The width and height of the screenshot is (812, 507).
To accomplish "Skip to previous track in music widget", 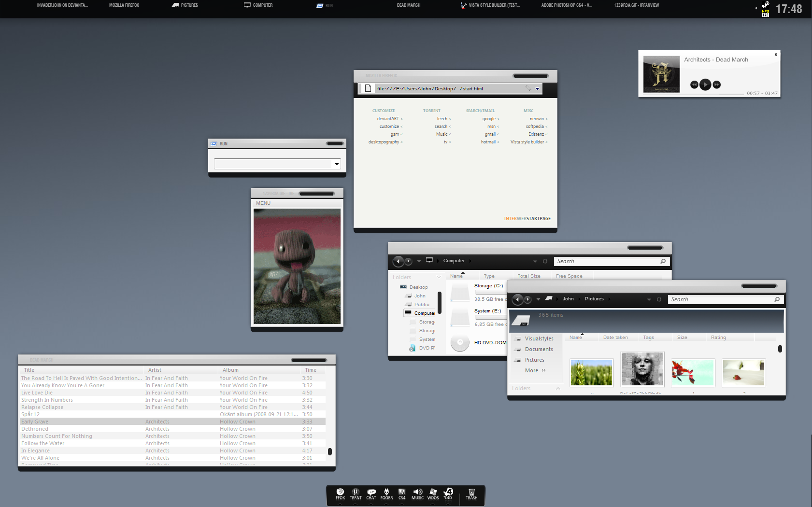I will tap(694, 84).
